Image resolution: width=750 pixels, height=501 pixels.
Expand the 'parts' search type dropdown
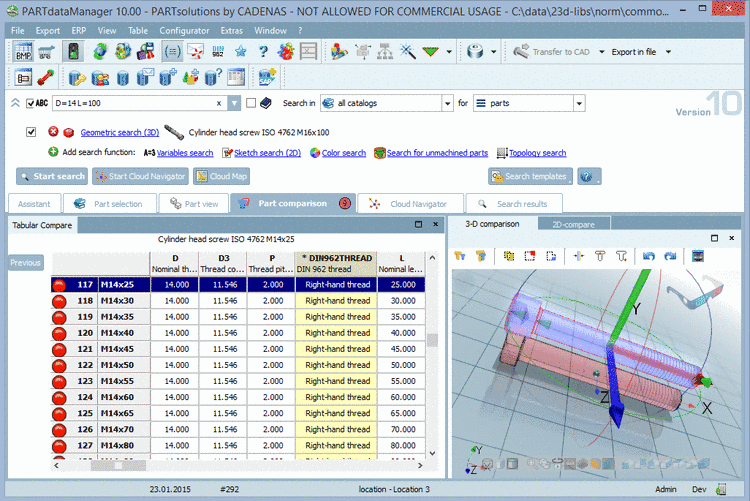(x=578, y=103)
